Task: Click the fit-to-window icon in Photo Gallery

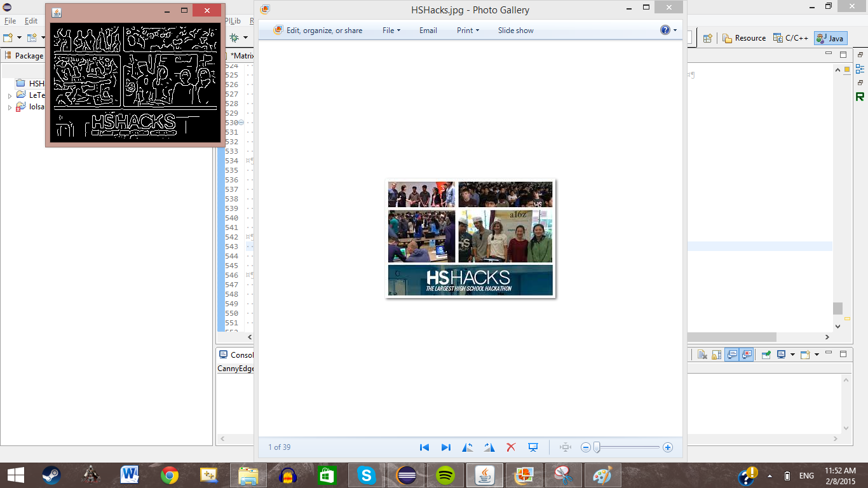Action: coord(566,447)
